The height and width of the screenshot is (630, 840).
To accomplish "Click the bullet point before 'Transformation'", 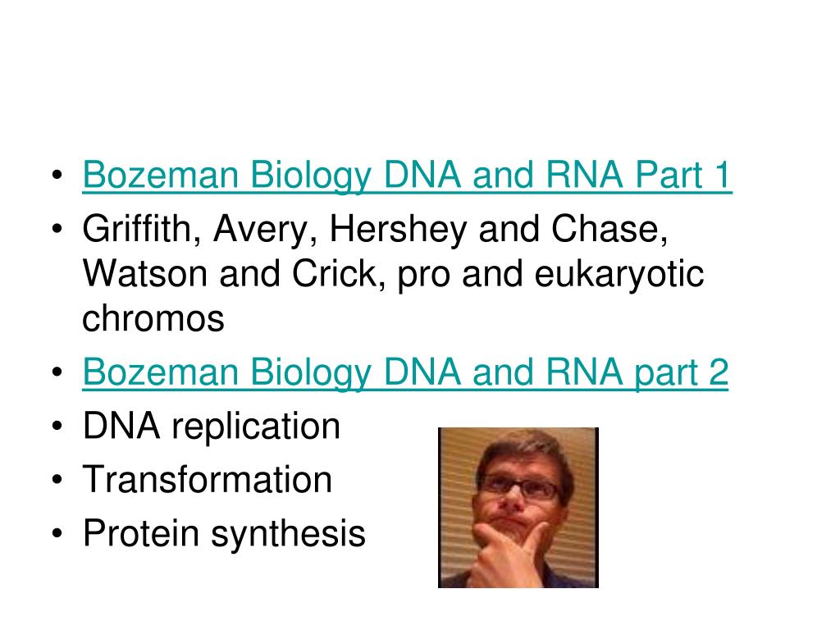I will coord(57,479).
